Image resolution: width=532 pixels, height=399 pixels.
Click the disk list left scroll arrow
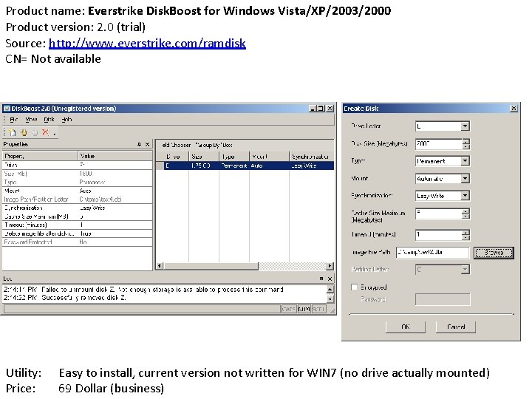pyautogui.click(x=160, y=266)
